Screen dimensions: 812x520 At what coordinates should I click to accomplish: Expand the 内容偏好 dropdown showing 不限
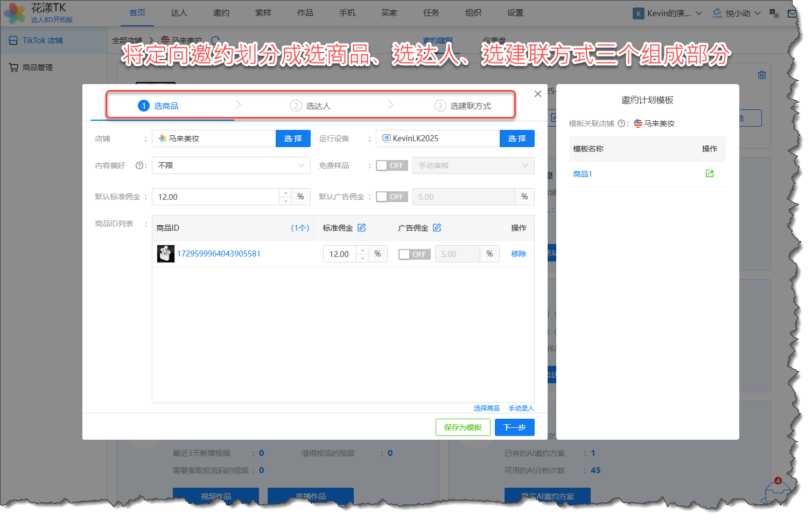pos(231,165)
